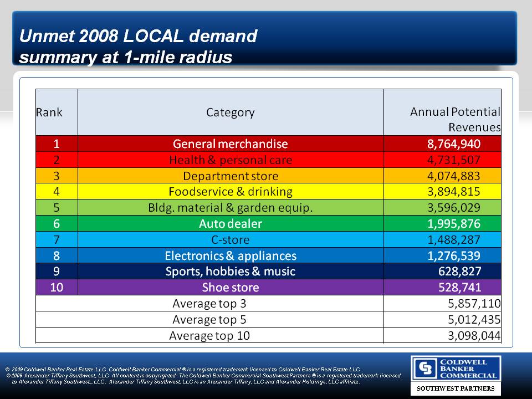Select 'Bldg. material & garden equip.' cell

230,208
